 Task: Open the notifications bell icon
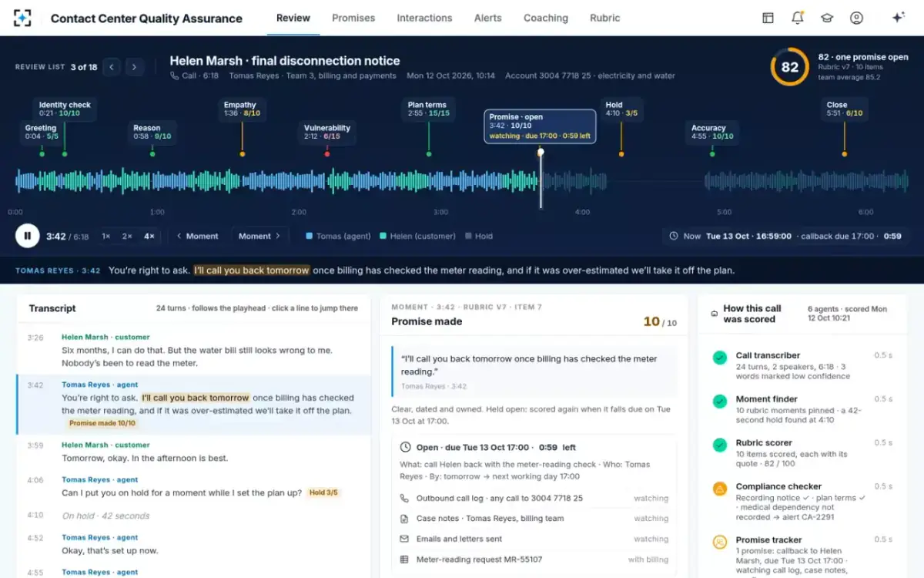(798, 18)
